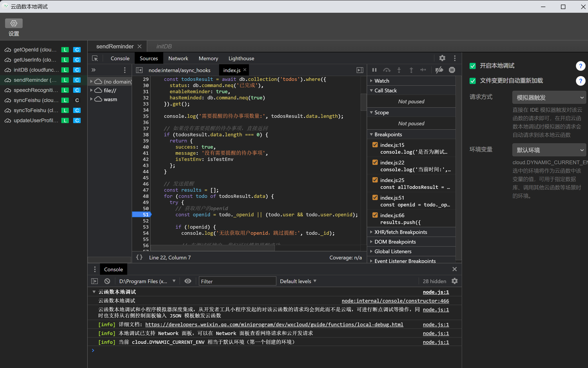Click the clear console icon
Image resolution: width=588 pixels, height=368 pixels.
[107, 281]
